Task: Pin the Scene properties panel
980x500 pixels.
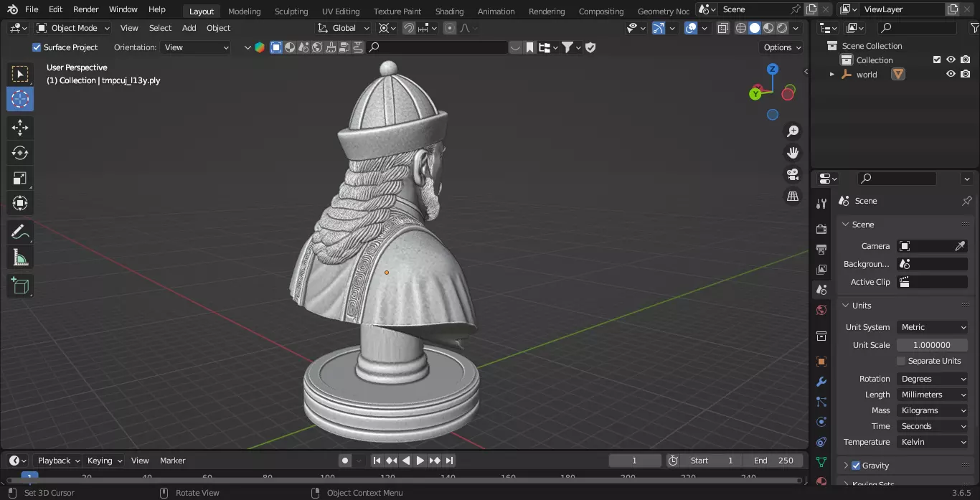Action: coord(967,201)
